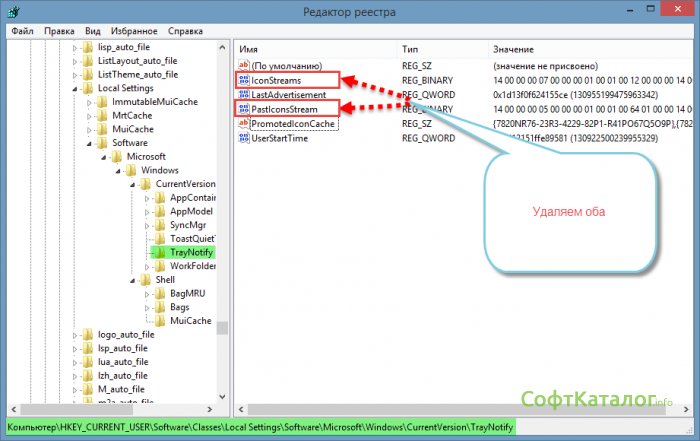Select the WorkFolders registry key
Image resolution: width=700 pixels, height=441 pixels.
click(x=192, y=267)
